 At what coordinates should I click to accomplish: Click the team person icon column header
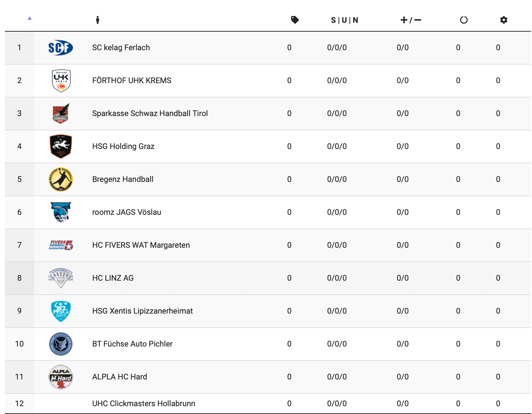pyautogui.click(x=97, y=20)
